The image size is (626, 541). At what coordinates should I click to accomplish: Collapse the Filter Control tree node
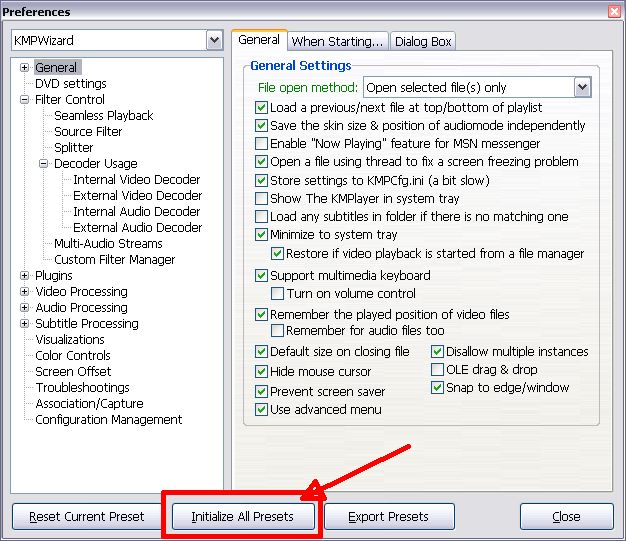(x=24, y=99)
